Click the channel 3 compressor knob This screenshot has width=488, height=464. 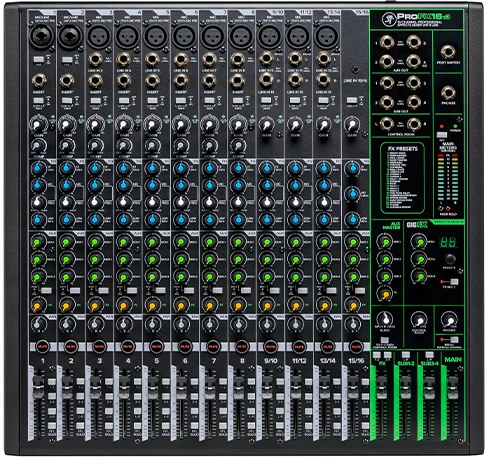(95, 146)
